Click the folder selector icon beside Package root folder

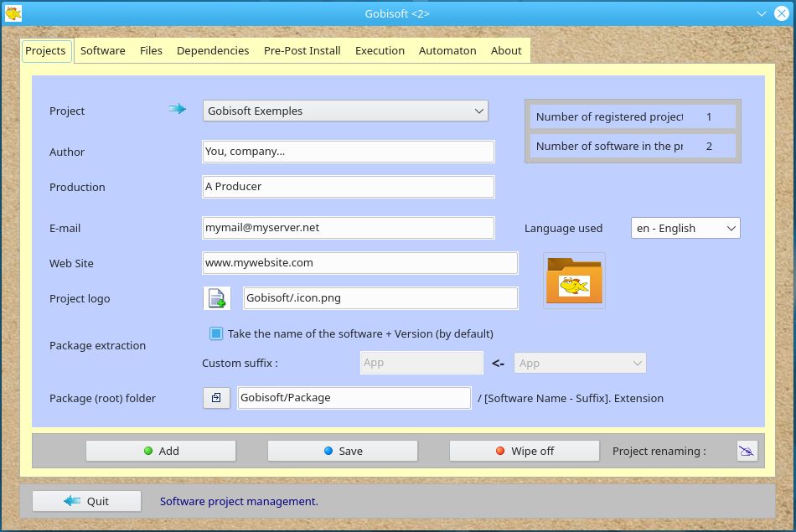tap(216, 398)
